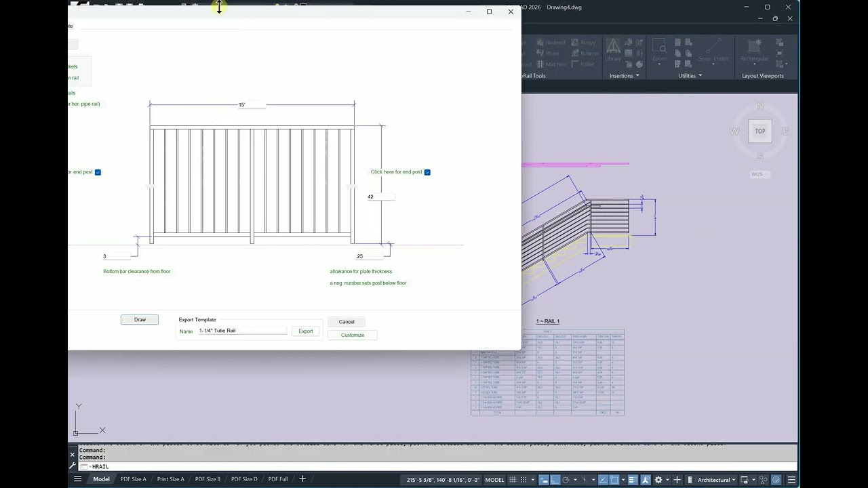Click the plate thickness field showing .25

tap(370, 256)
